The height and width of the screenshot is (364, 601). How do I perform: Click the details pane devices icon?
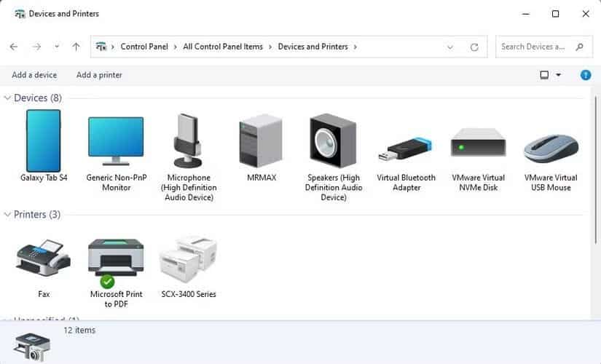point(32,347)
